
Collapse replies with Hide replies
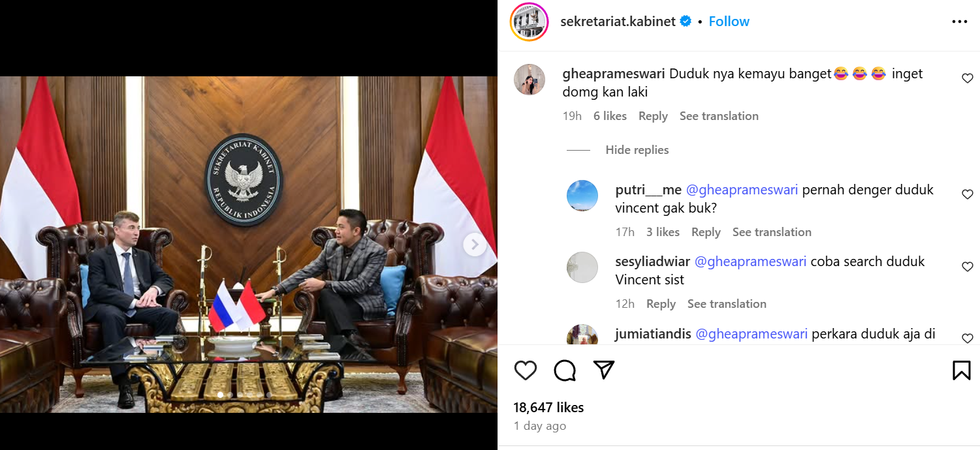[x=637, y=150]
